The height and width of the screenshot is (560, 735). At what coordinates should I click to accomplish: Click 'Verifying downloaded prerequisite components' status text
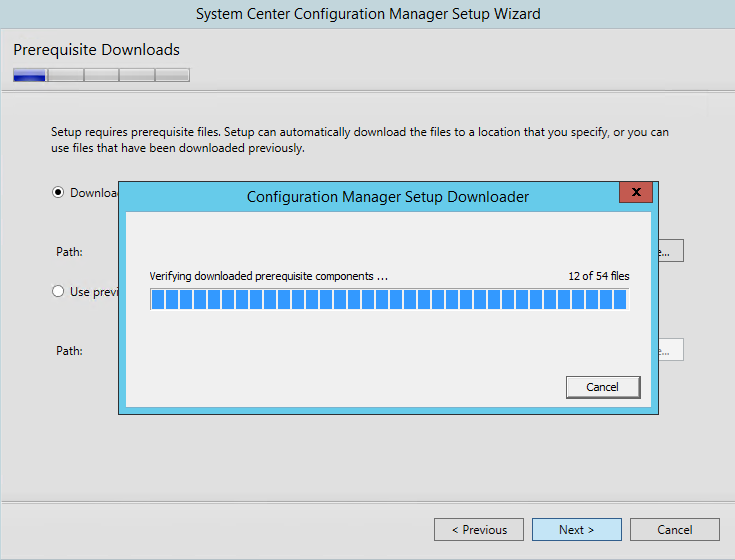pos(269,276)
